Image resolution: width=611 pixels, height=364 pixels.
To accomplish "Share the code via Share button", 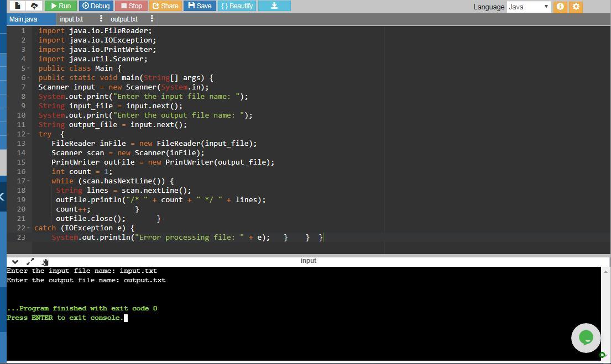I will pyautogui.click(x=165, y=6).
